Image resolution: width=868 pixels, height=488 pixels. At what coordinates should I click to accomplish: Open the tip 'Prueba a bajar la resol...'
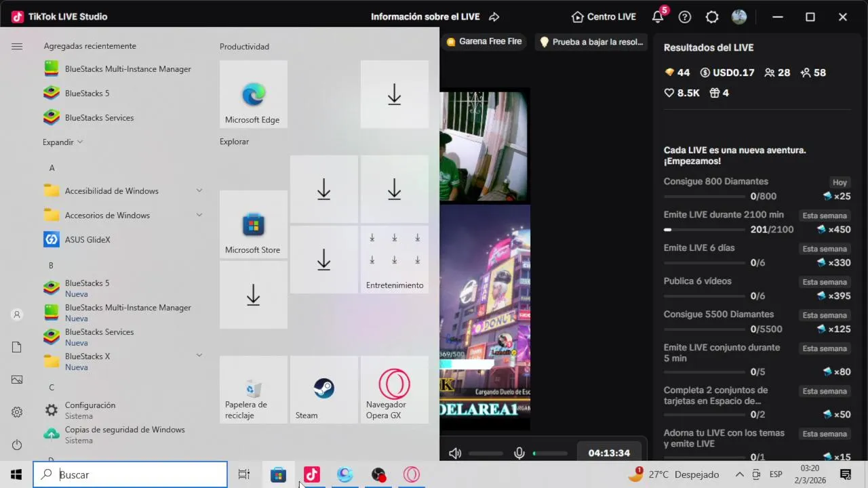tap(591, 41)
